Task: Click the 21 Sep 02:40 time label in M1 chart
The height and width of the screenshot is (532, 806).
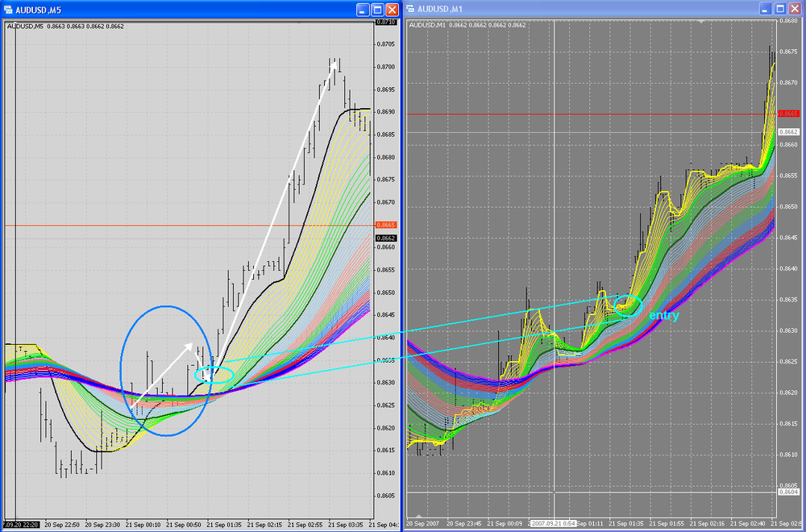Action: 749,524
